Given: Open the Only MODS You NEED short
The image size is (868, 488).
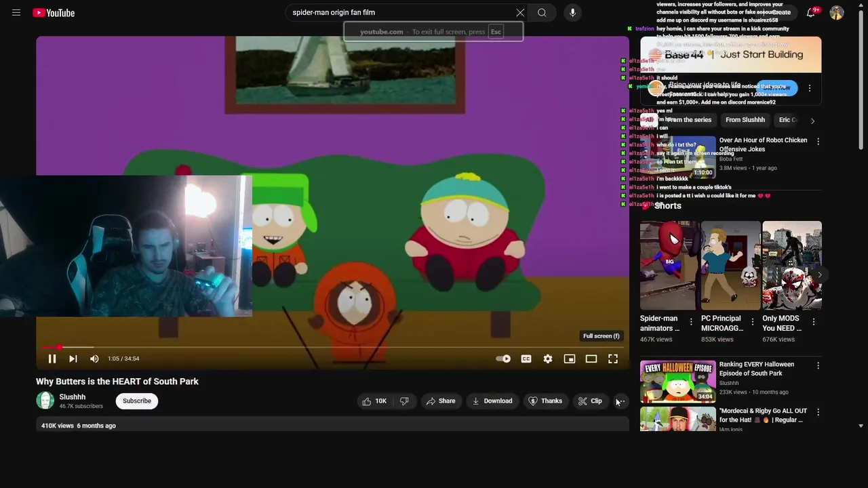Looking at the screenshot, I should click(791, 265).
